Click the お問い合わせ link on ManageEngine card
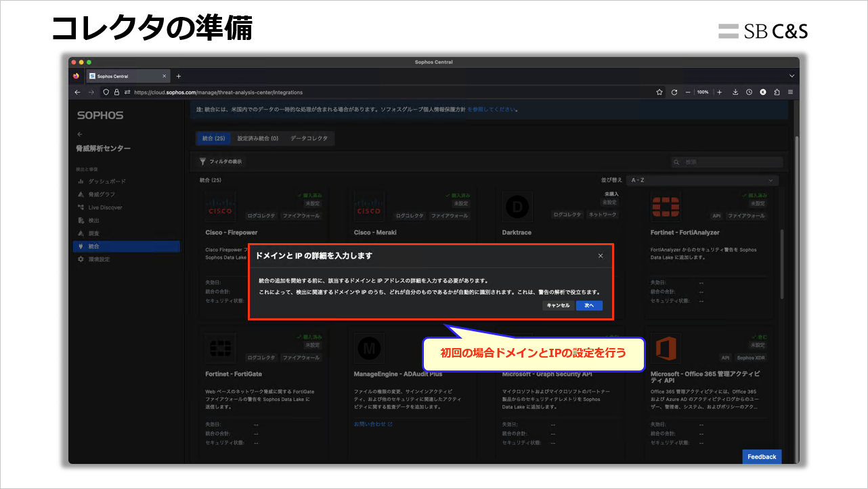 tap(373, 424)
